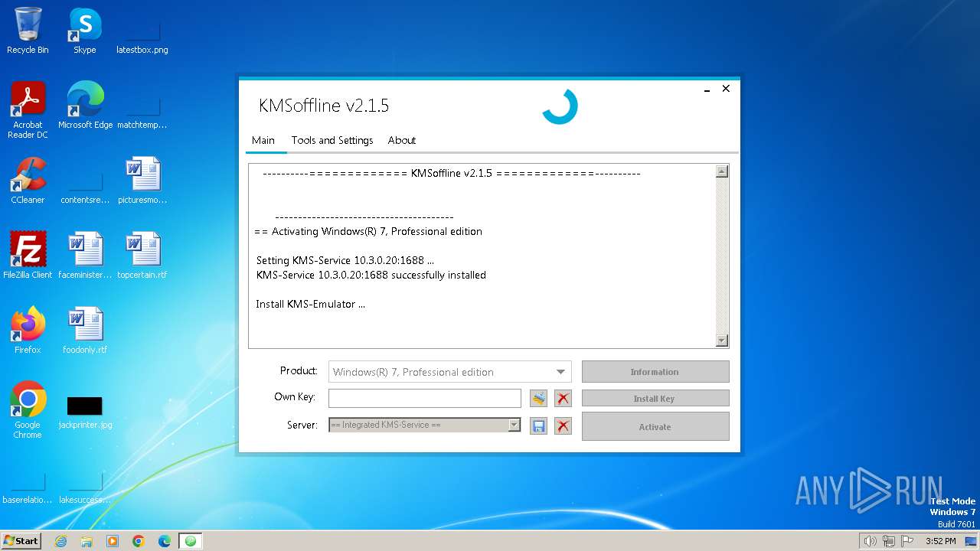Select the Skype desktop shortcut
The width and height of the screenshot is (980, 551).
85,31
